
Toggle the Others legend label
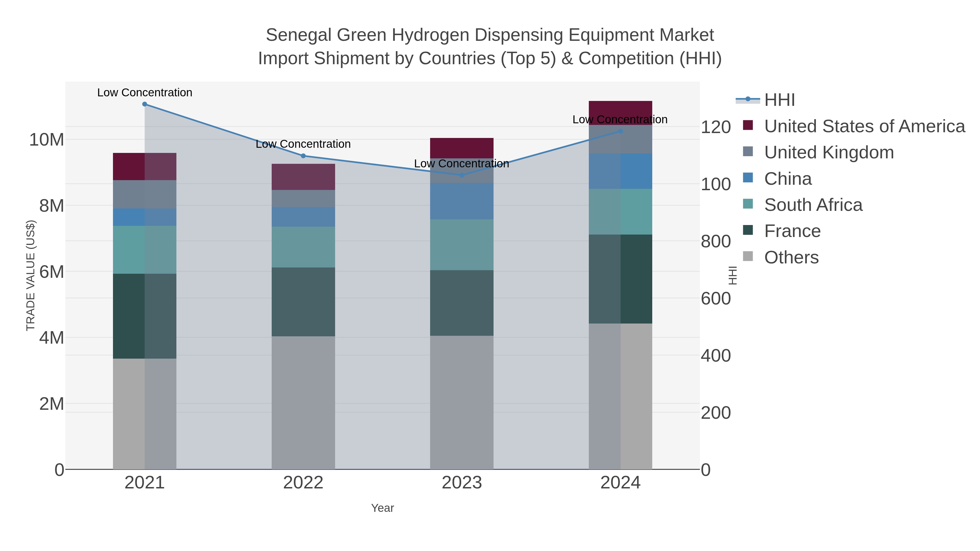791,257
